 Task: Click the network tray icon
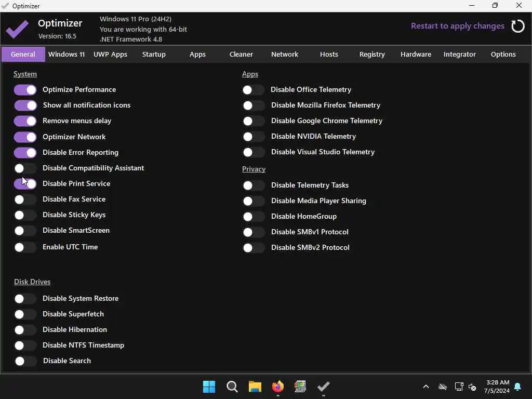459,387
